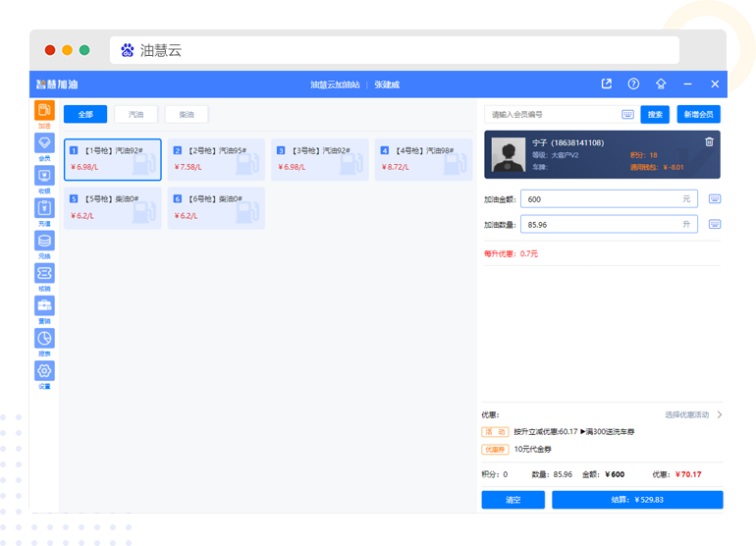The width and height of the screenshot is (756, 546).
Task: Click the yellow macOS-style window dot
Action: (67, 50)
